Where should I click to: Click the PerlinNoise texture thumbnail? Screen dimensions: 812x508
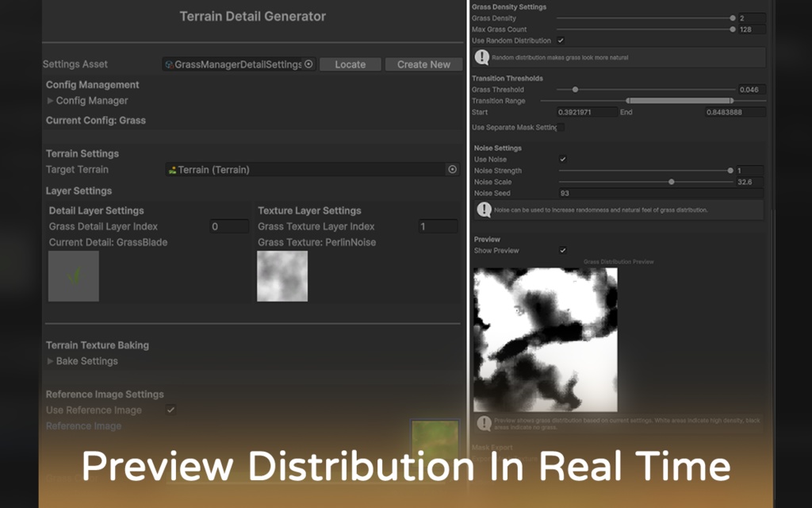[x=282, y=276]
